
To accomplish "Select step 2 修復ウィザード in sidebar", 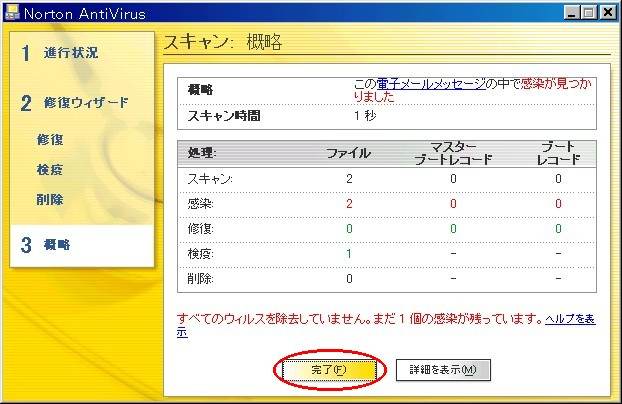I will [75, 103].
